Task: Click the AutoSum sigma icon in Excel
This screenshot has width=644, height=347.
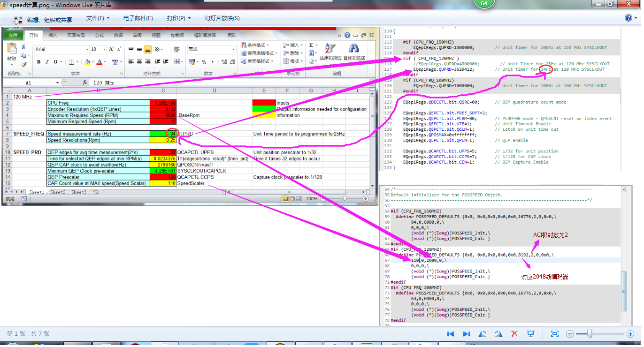Action: click(x=311, y=45)
